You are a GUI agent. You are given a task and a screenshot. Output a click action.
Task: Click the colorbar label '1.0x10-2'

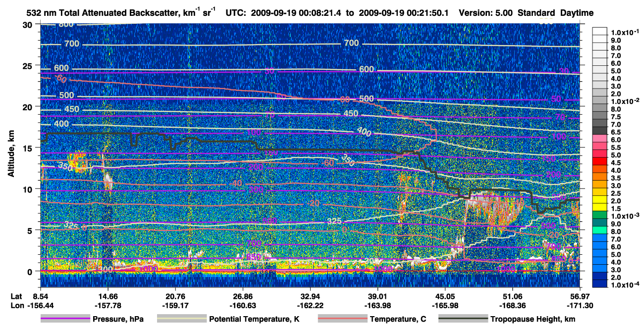(x=625, y=101)
